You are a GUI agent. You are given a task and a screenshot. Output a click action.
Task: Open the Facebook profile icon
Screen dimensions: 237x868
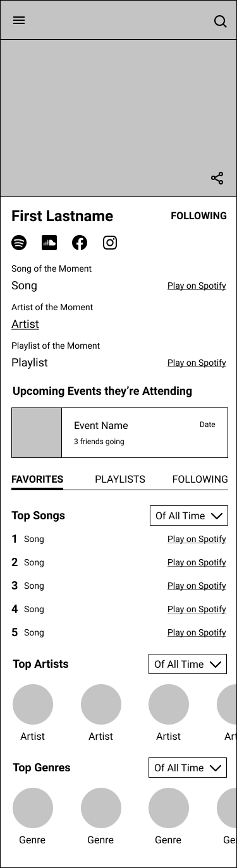(80, 243)
